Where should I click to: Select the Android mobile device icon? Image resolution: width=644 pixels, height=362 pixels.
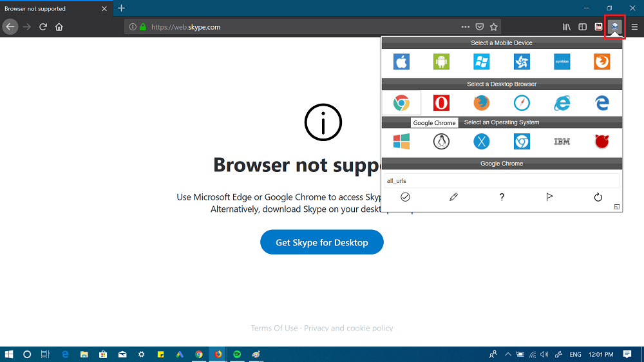(442, 62)
